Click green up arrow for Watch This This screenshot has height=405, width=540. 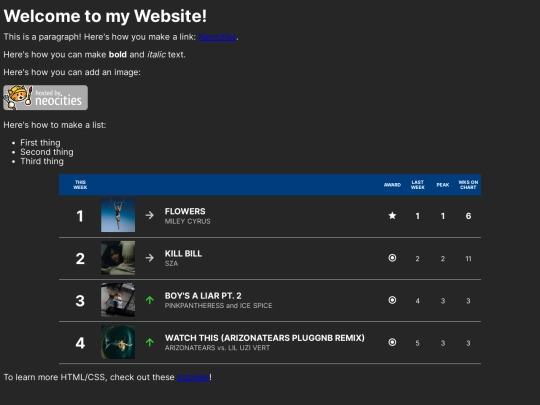click(149, 342)
